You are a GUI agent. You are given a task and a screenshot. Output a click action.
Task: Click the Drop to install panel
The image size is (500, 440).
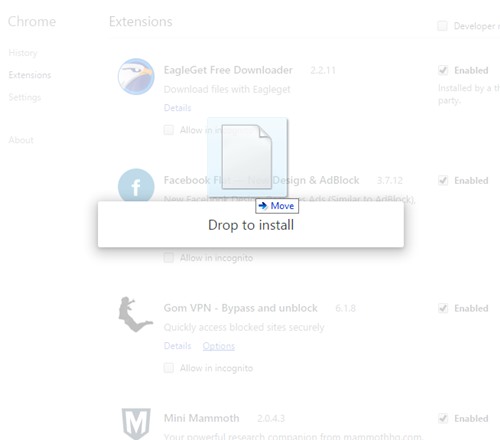251,224
